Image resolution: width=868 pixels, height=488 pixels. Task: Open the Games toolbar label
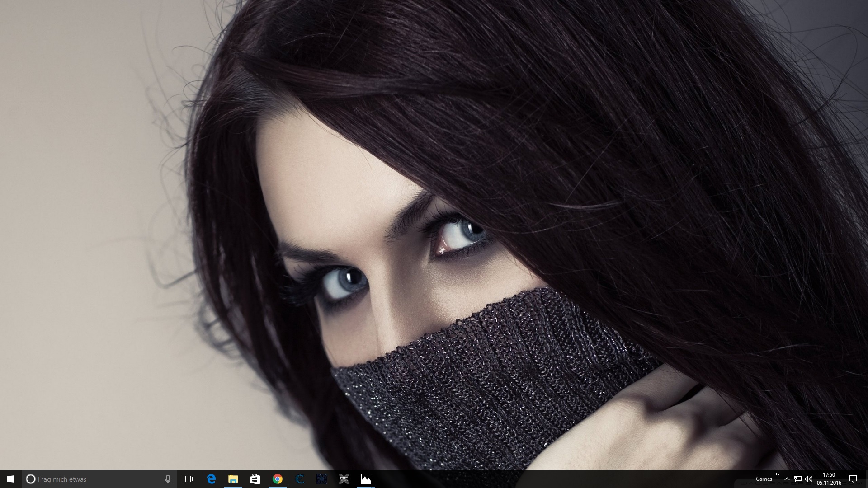click(764, 479)
